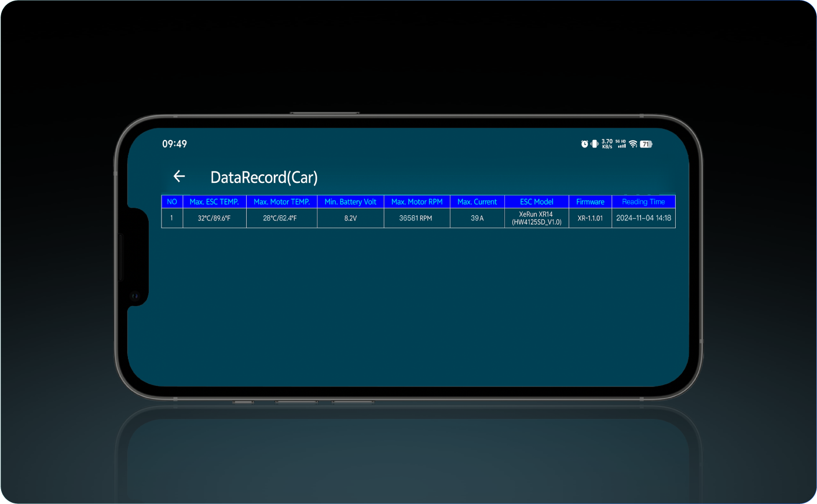Choose the Max. Current column header
The image size is (817, 504).
click(477, 202)
